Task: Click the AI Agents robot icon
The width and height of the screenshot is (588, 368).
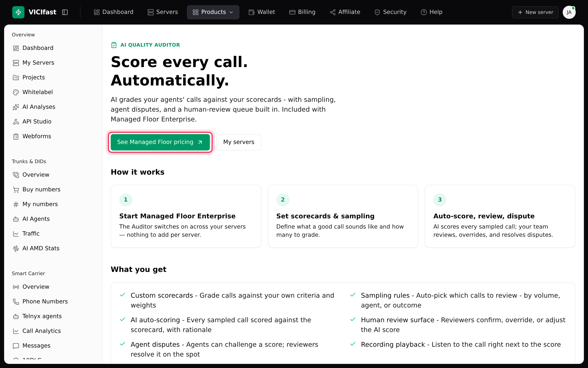Action: click(16, 219)
